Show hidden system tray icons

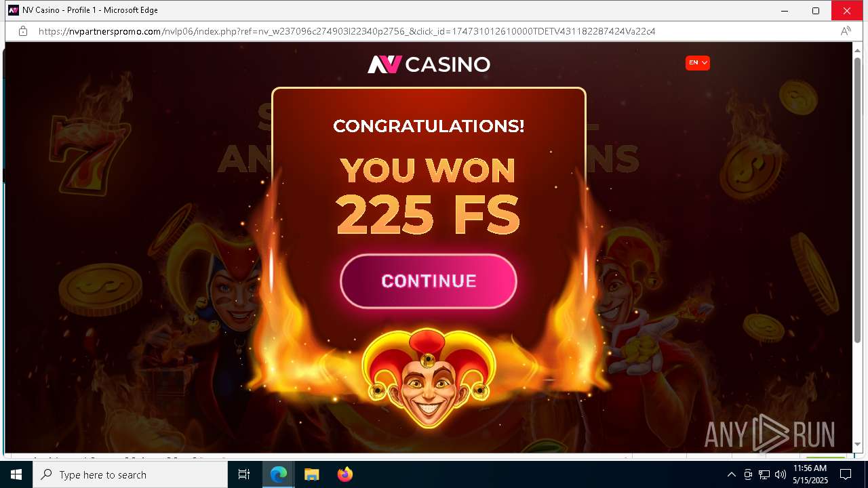(731, 474)
